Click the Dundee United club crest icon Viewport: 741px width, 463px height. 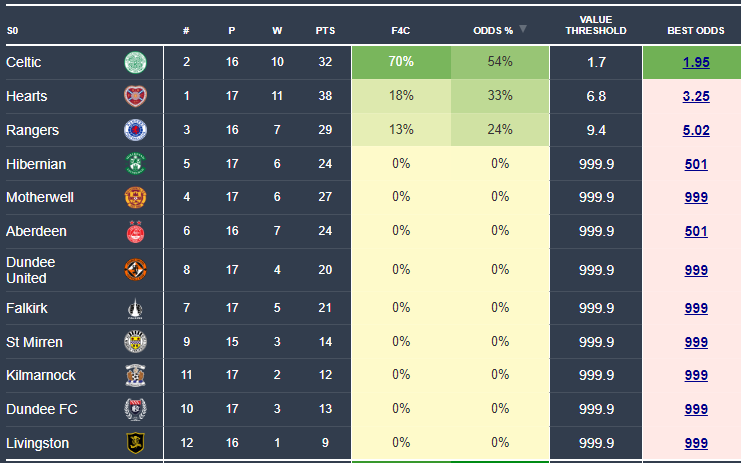coord(134,270)
